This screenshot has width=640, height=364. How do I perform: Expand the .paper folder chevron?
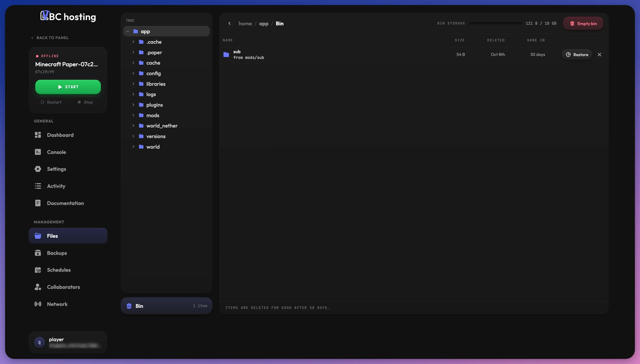click(x=133, y=52)
